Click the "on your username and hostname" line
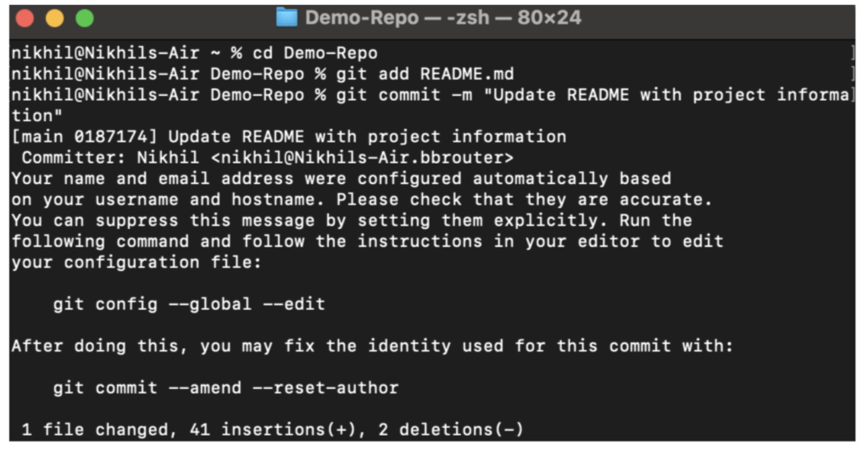 (361, 199)
